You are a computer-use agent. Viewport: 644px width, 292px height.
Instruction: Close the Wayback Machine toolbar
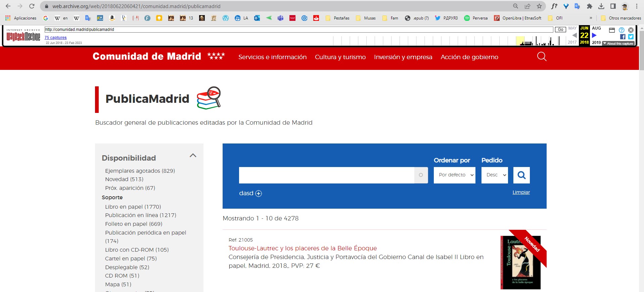631,30
